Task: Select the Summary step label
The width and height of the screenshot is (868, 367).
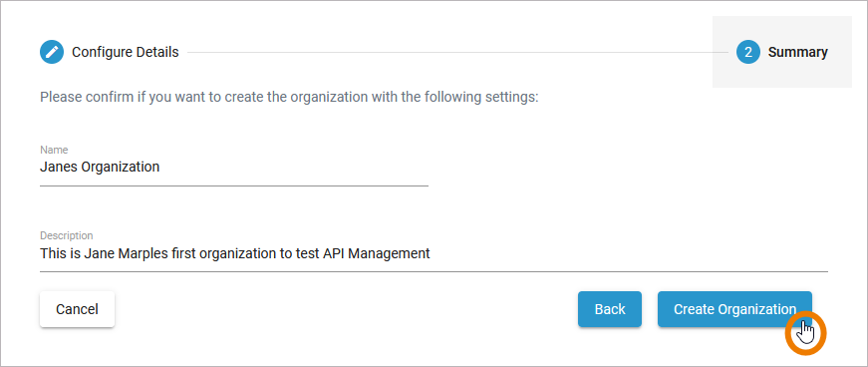Action: (x=797, y=52)
